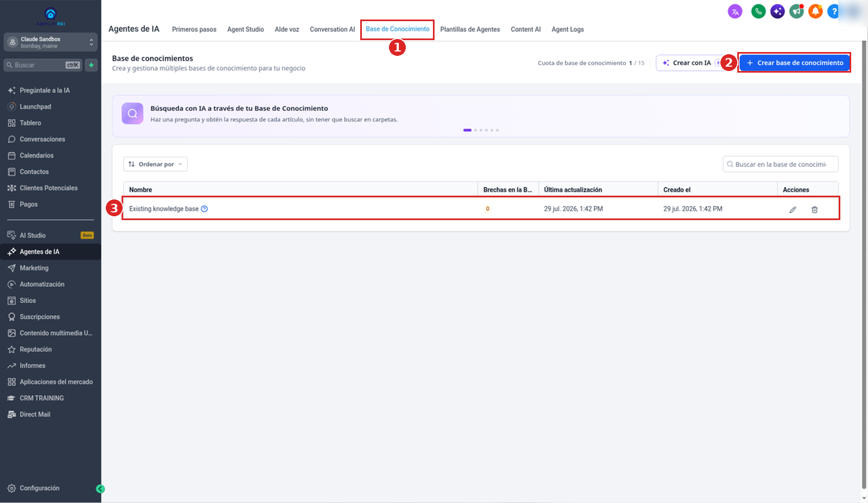Open the Plantillas de Agentes tab
This screenshot has height=503, width=868.
pyautogui.click(x=470, y=29)
